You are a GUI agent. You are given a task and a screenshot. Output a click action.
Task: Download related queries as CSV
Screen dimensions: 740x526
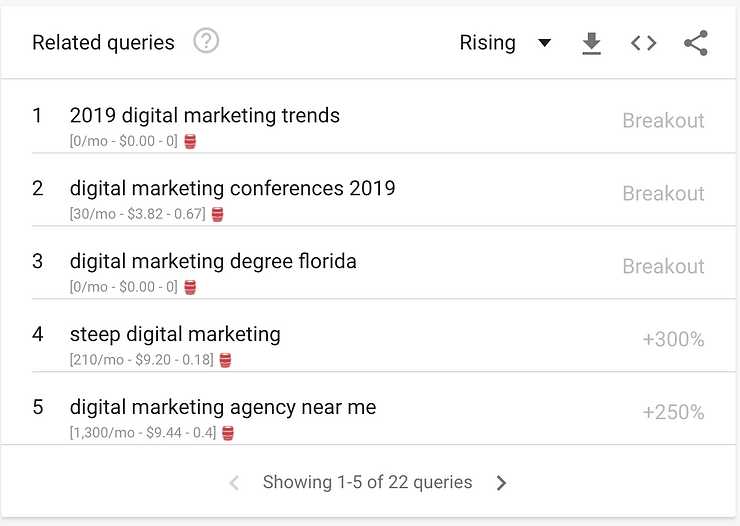pyautogui.click(x=591, y=43)
